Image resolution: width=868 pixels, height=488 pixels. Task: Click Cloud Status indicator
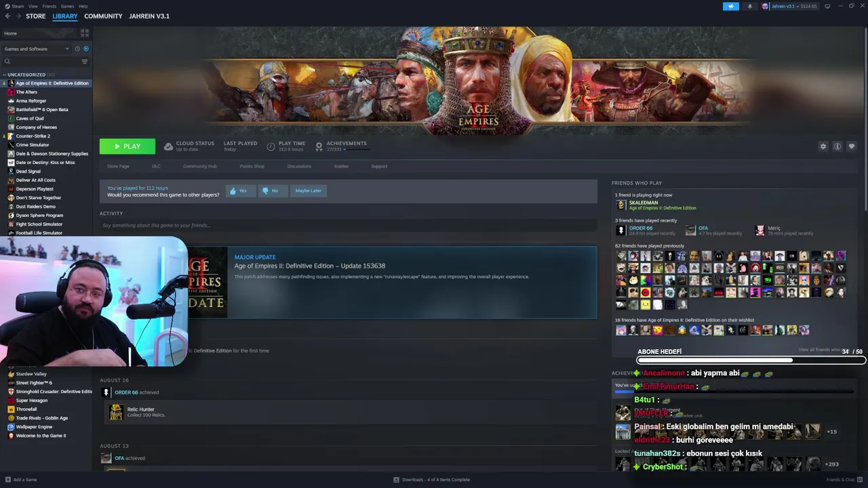pyautogui.click(x=189, y=146)
